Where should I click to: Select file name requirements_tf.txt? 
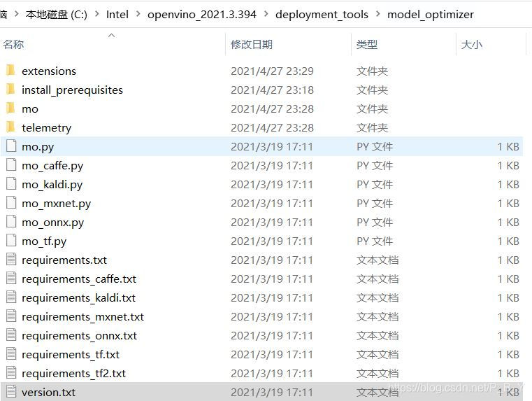point(71,355)
